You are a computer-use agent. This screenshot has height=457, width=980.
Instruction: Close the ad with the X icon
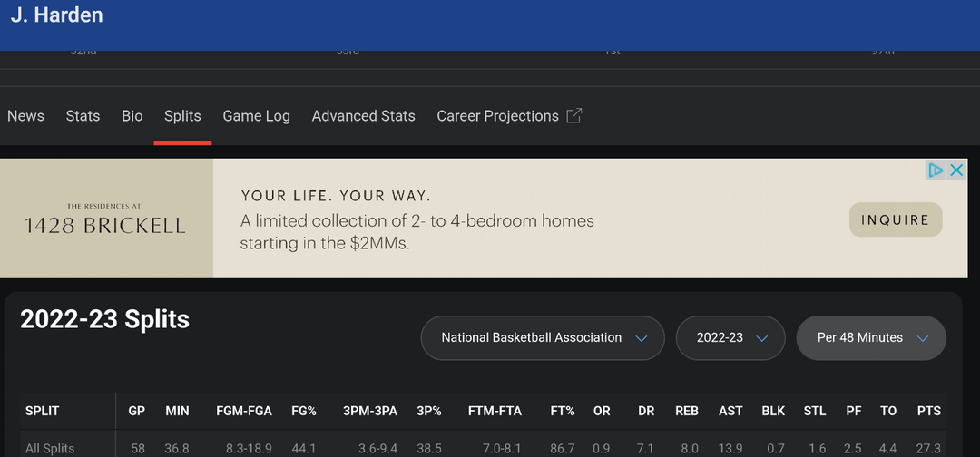956,170
